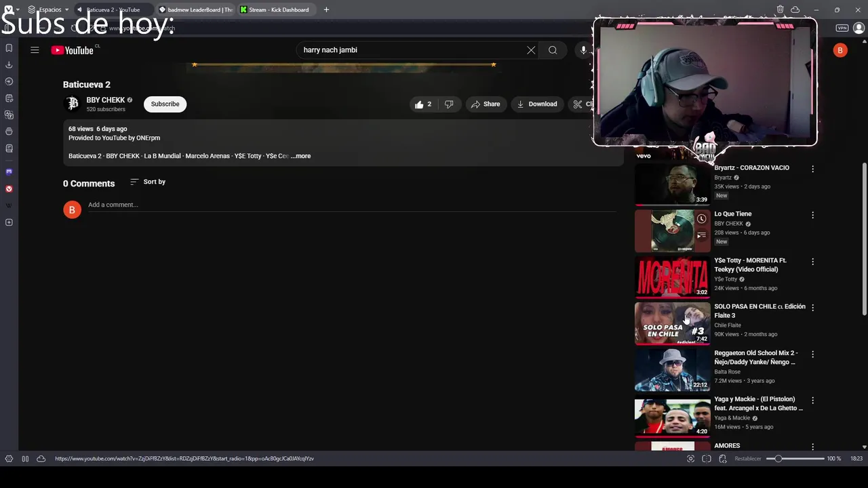The width and height of the screenshot is (868, 488).
Task: Open Bryartz - CORAZON VACIO title
Action: click(x=751, y=168)
